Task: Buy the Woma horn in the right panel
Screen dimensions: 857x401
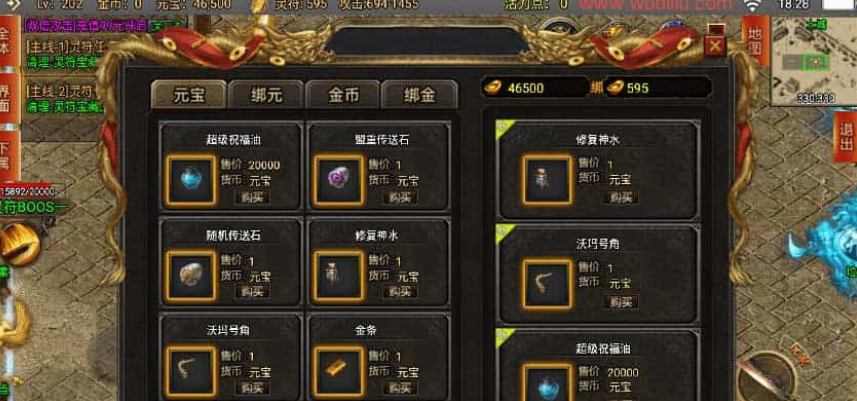Action: coord(621,302)
